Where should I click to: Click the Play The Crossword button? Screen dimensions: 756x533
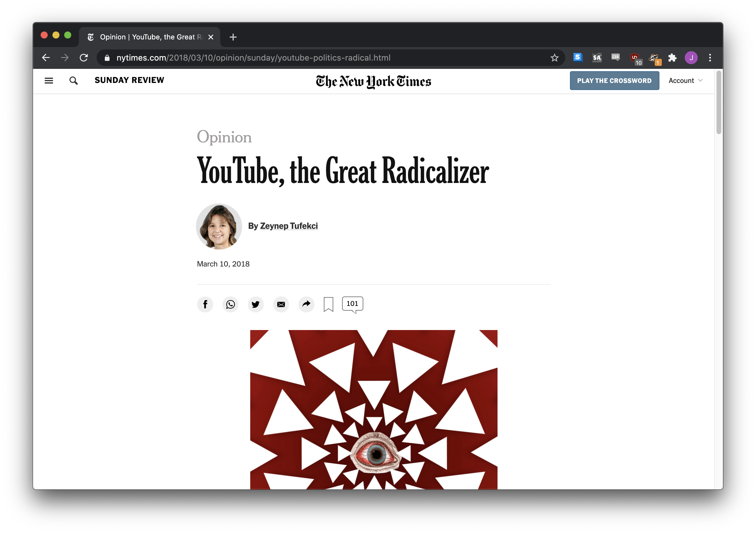click(x=614, y=80)
